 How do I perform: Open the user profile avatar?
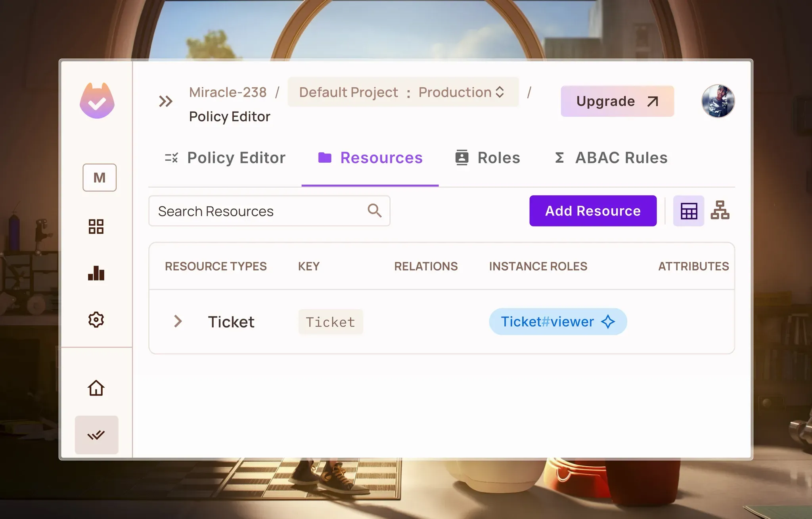(718, 101)
